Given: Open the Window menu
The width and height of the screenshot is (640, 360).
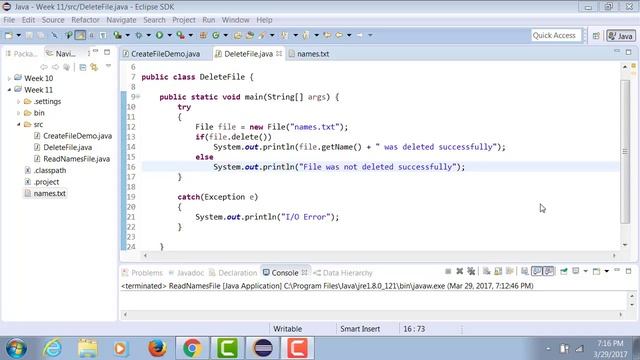Looking at the screenshot, I should 236,20.
